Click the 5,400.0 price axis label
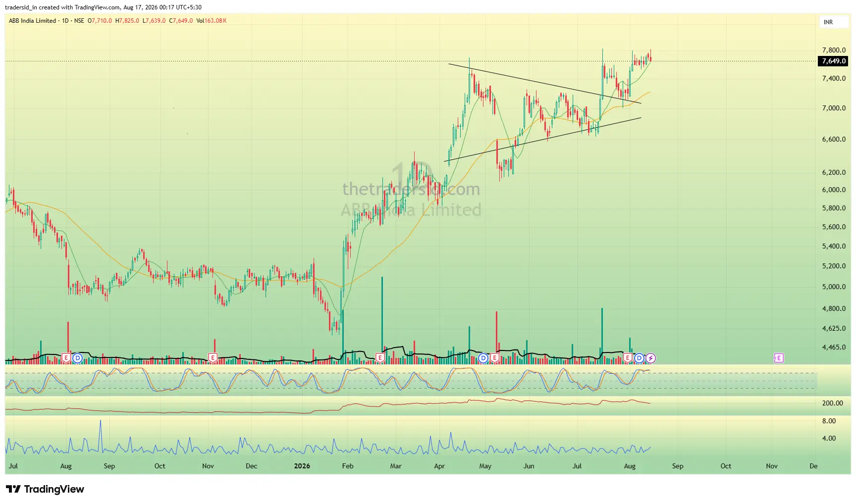 834,246
